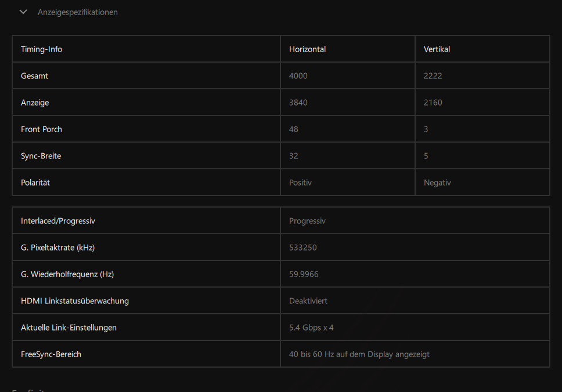Click the Anzeige vertical value 2160

click(x=433, y=103)
